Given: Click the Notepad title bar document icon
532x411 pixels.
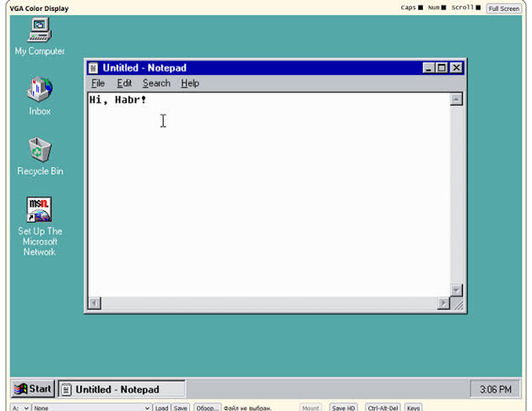Looking at the screenshot, I should [x=93, y=68].
